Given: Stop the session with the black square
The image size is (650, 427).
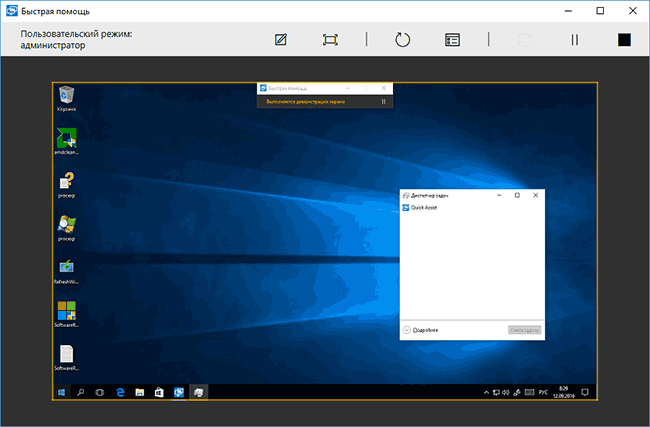Looking at the screenshot, I should point(624,40).
